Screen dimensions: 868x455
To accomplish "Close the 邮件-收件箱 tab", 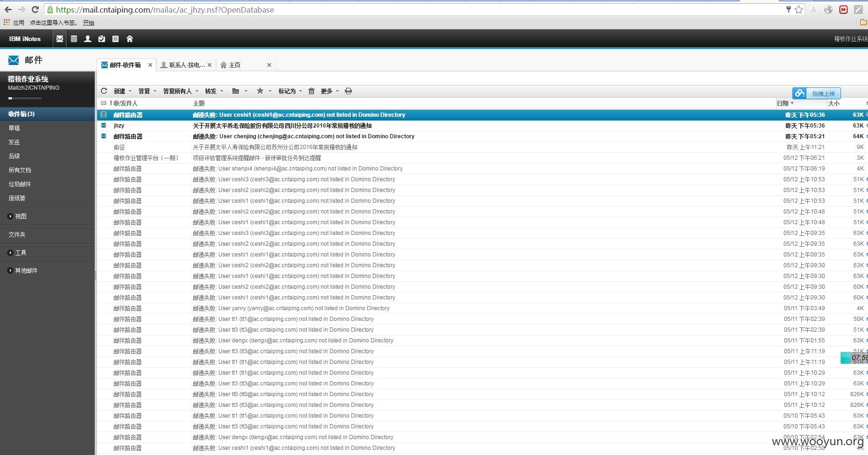I will [x=150, y=65].
